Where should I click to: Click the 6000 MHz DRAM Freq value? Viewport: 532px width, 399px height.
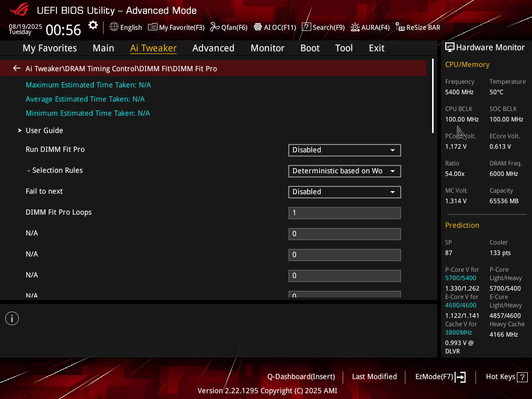[504, 174]
